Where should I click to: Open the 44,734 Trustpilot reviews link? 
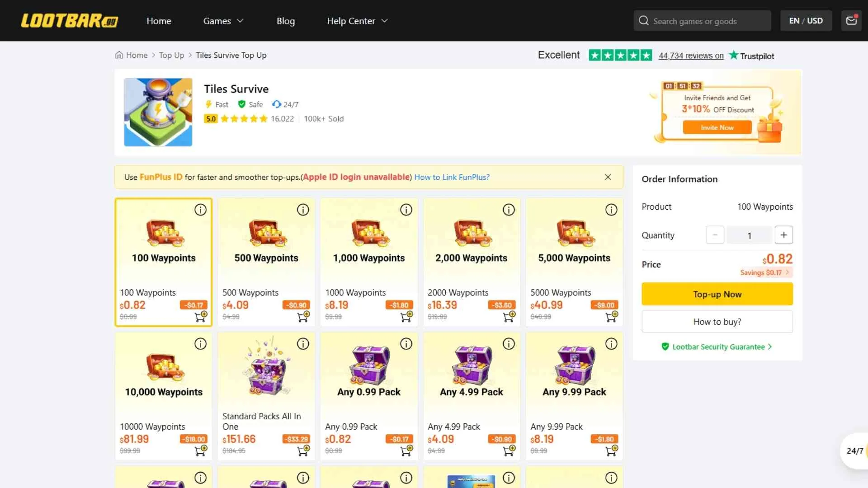pos(691,56)
